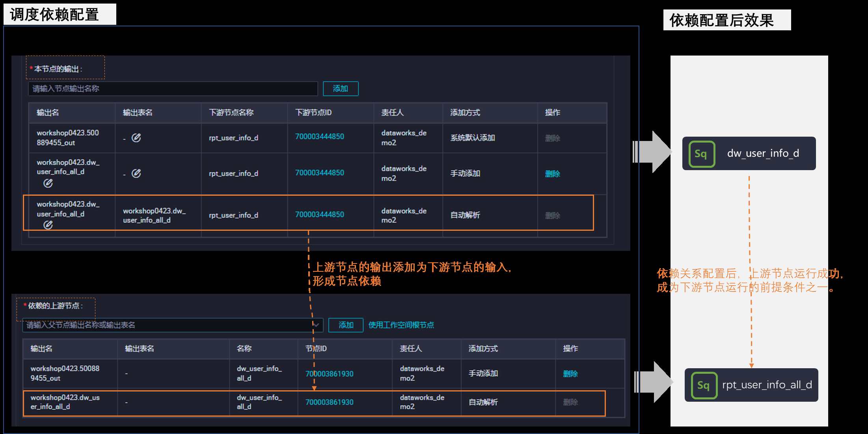Click Sq icon on dw_user_info_d node
Viewport: 868px width, 434px height.
(701, 154)
